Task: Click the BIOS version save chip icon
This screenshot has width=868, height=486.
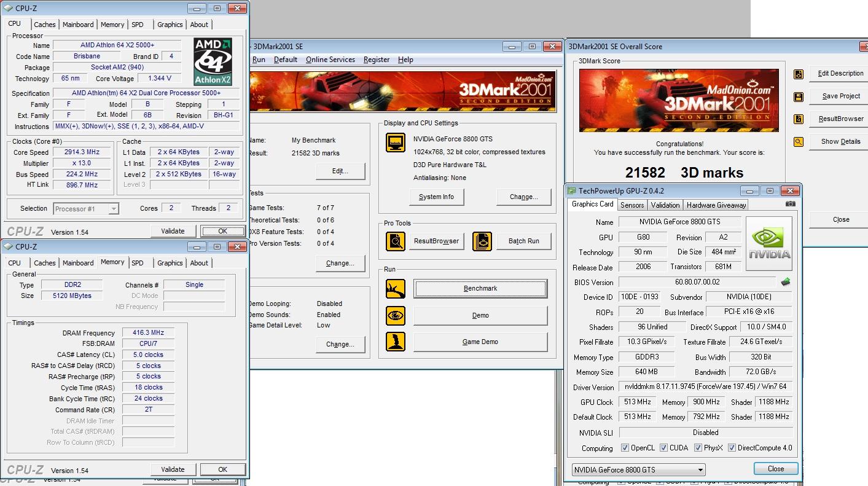Action: pos(786,282)
